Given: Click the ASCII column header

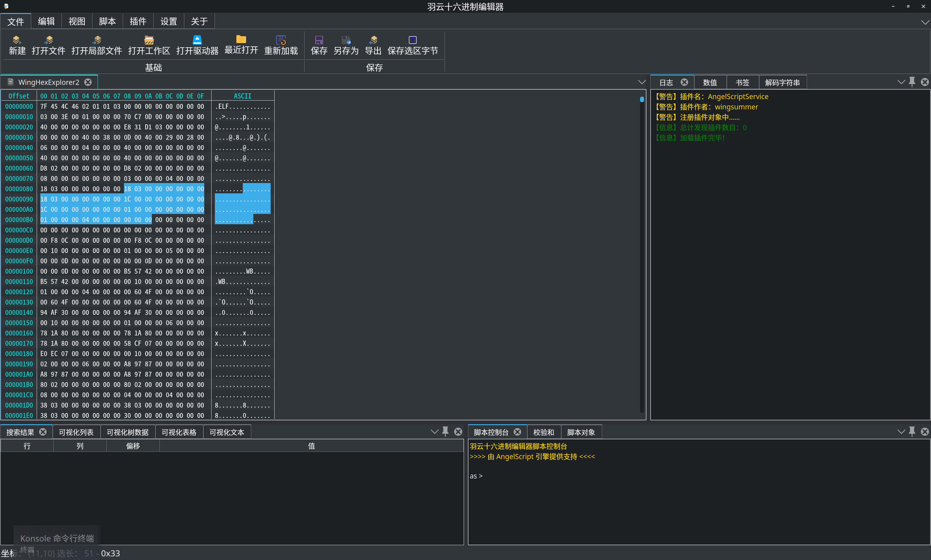Looking at the screenshot, I should tap(242, 96).
